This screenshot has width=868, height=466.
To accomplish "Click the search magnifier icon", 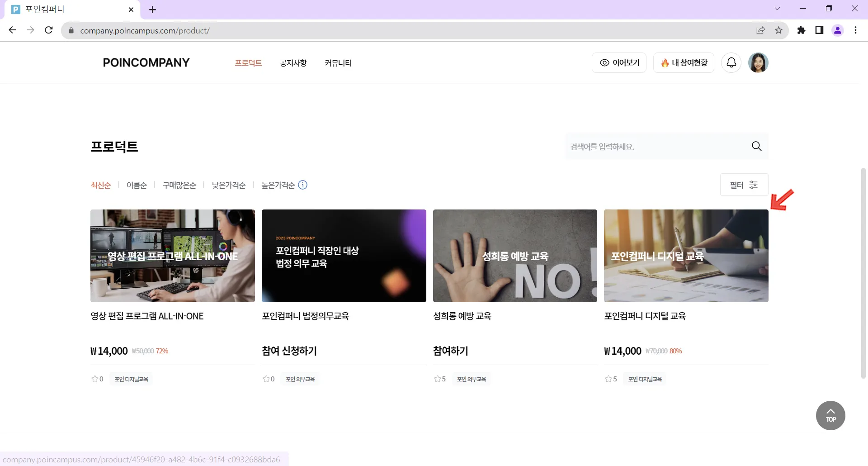I will pyautogui.click(x=756, y=146).
